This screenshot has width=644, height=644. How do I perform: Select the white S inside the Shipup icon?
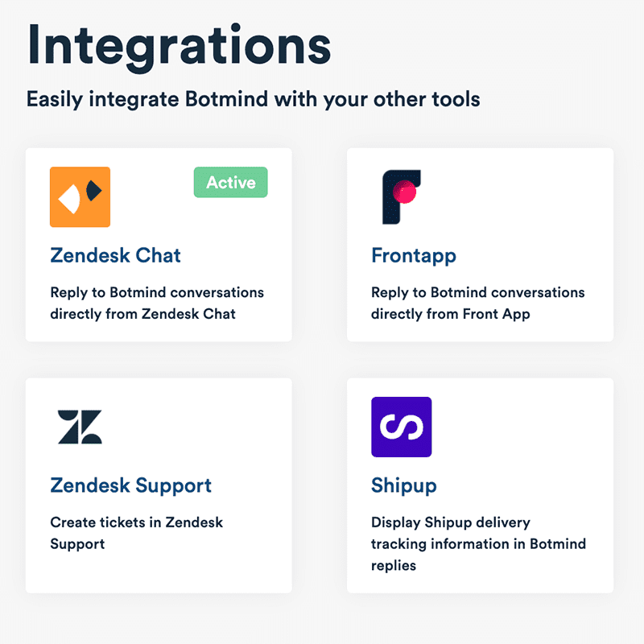tap(402, 427)
